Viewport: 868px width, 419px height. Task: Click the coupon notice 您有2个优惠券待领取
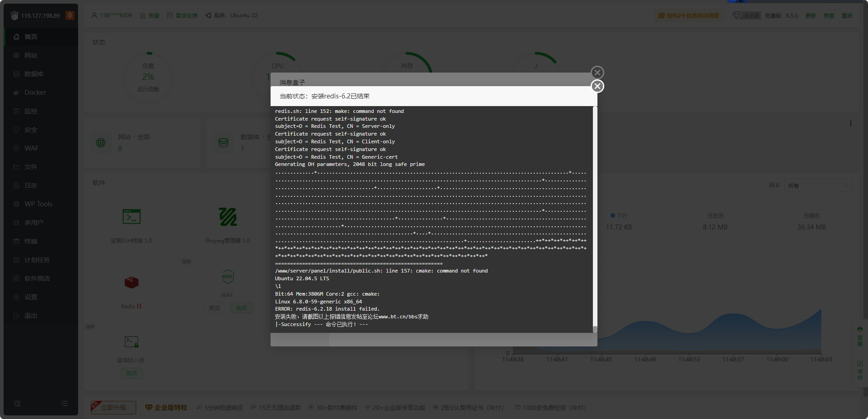click(689, 15)
